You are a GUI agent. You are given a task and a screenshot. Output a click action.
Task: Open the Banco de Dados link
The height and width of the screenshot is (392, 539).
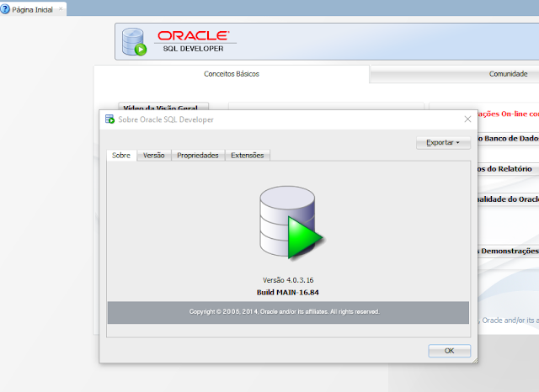[509, 138]
